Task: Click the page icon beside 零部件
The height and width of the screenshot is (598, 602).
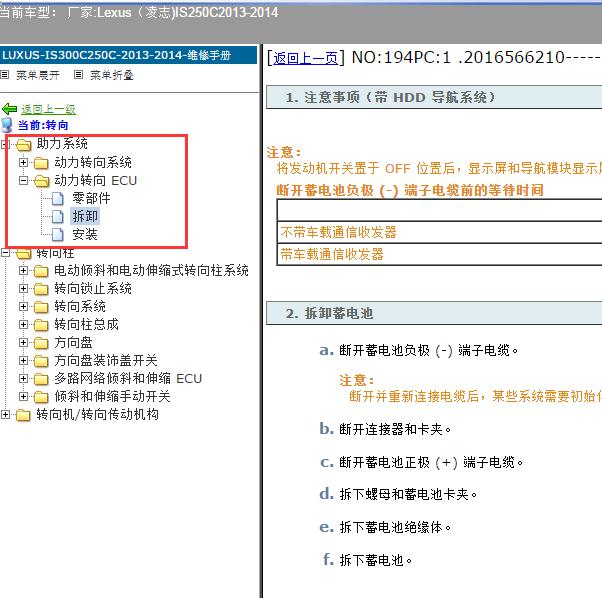Action: point(58,198)
